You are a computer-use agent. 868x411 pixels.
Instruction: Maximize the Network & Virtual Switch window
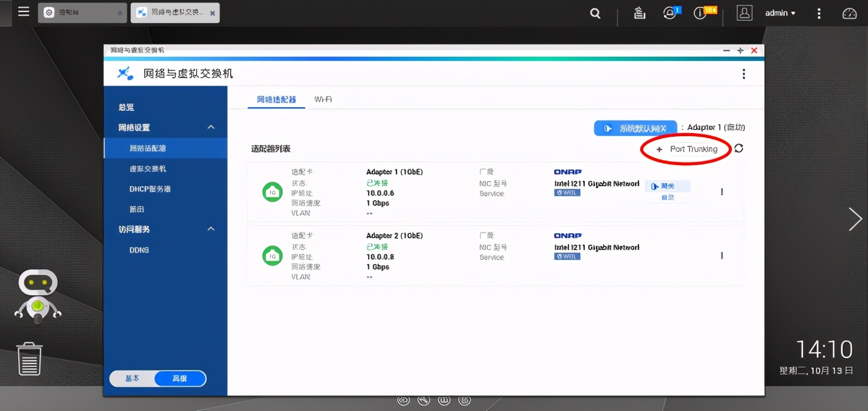point(741,51)
